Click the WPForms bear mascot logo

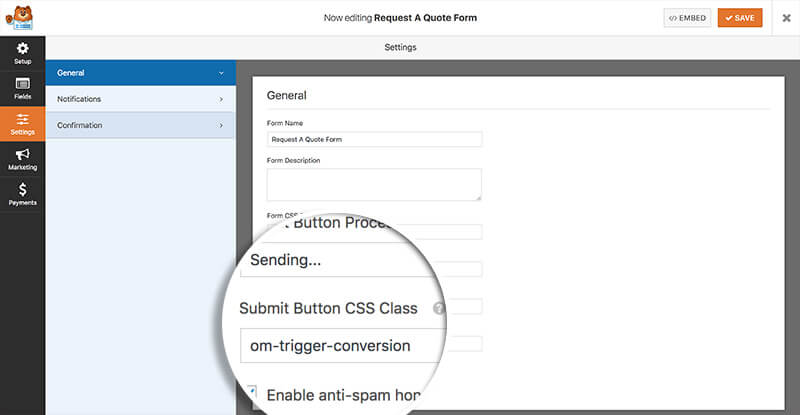19,18
